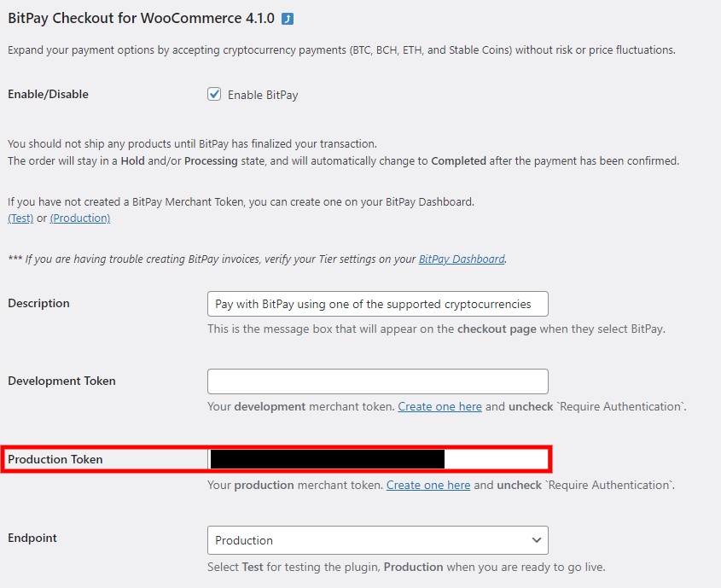Expand the Endpoint dropdown
Screen dimensions: 721x588
point(377,540)
